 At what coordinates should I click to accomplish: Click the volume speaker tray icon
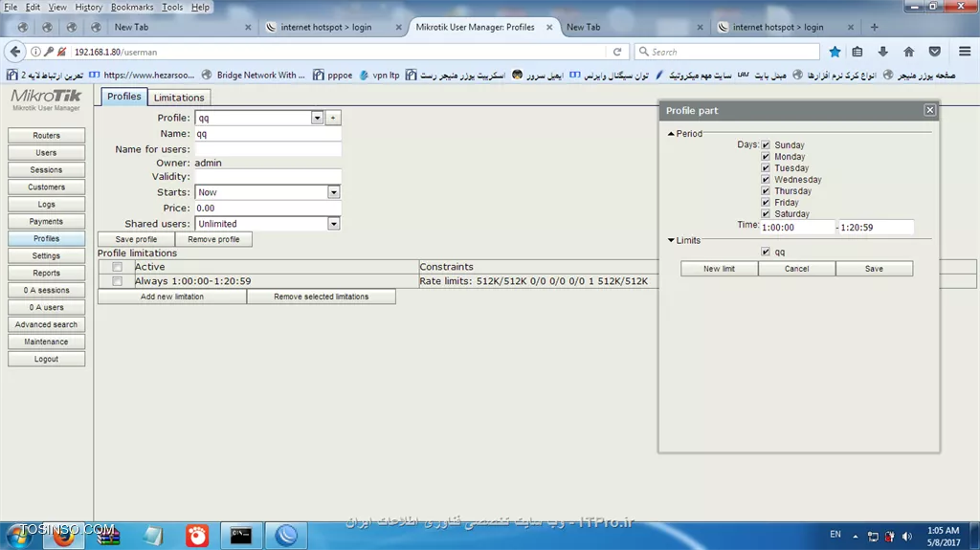[907, 537]
